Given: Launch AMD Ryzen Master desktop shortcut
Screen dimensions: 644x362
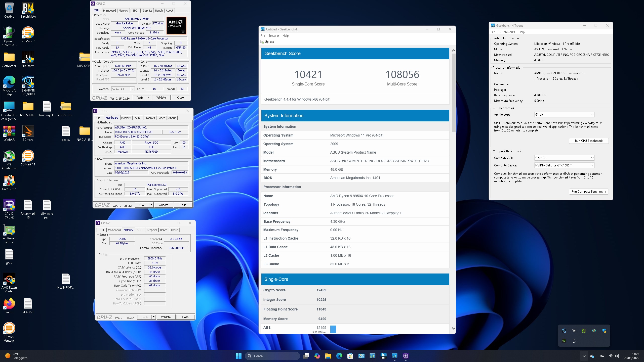Looking at the screenshot, I should click(x=9, y=283).
